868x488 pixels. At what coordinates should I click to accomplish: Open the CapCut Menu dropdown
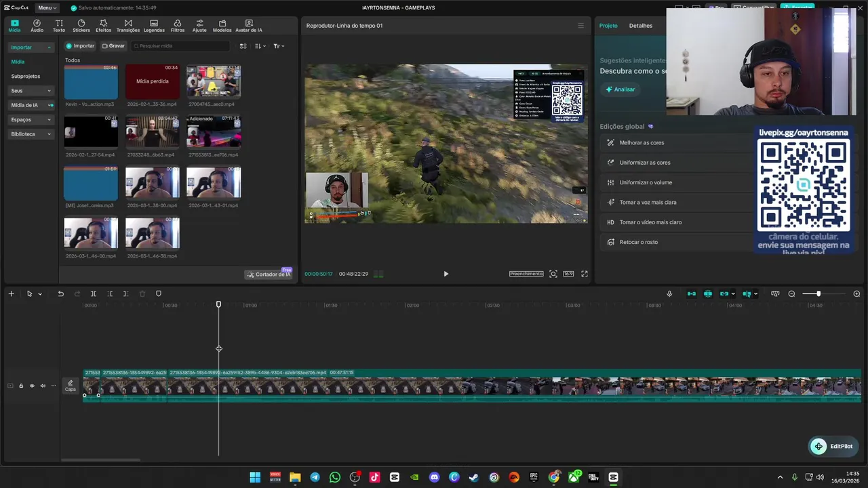(x=46, y=7)
